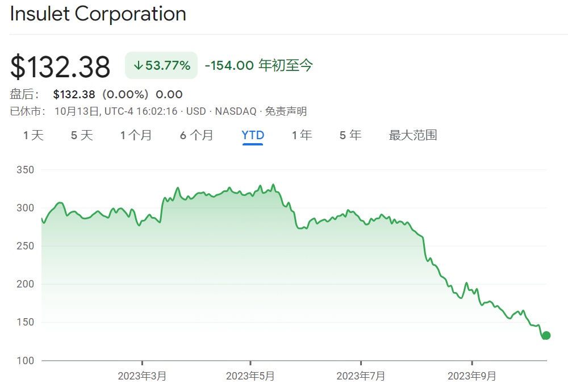Click the -154.00 年初至今 change label
The width and height of the screenshot is (568, 392).
[x=258, y=65]
